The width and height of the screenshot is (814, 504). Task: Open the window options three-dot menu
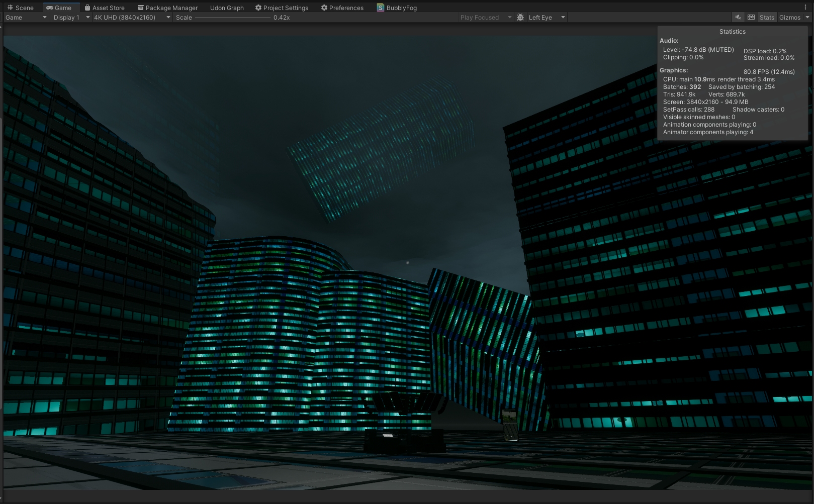tap(806, 8)
